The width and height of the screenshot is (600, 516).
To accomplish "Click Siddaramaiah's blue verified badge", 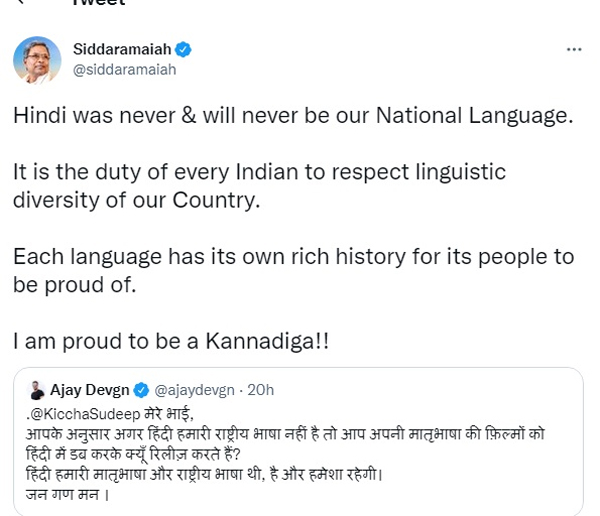I will (184, 49).
